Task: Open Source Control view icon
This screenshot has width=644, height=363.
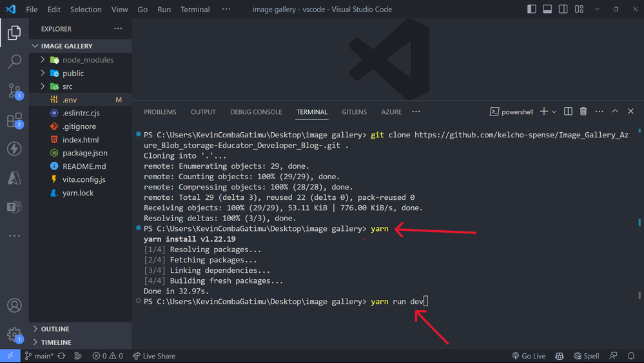Action: tap(15, 91)
